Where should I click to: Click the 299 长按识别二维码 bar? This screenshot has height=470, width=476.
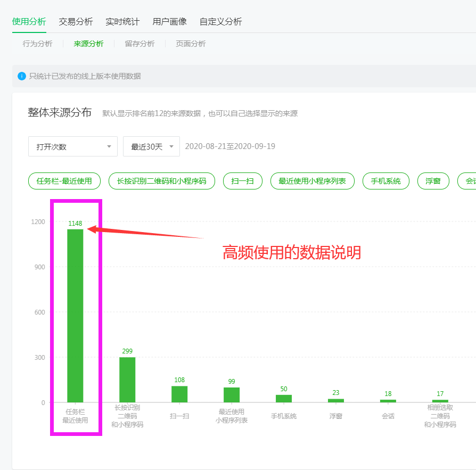point(127,380)
